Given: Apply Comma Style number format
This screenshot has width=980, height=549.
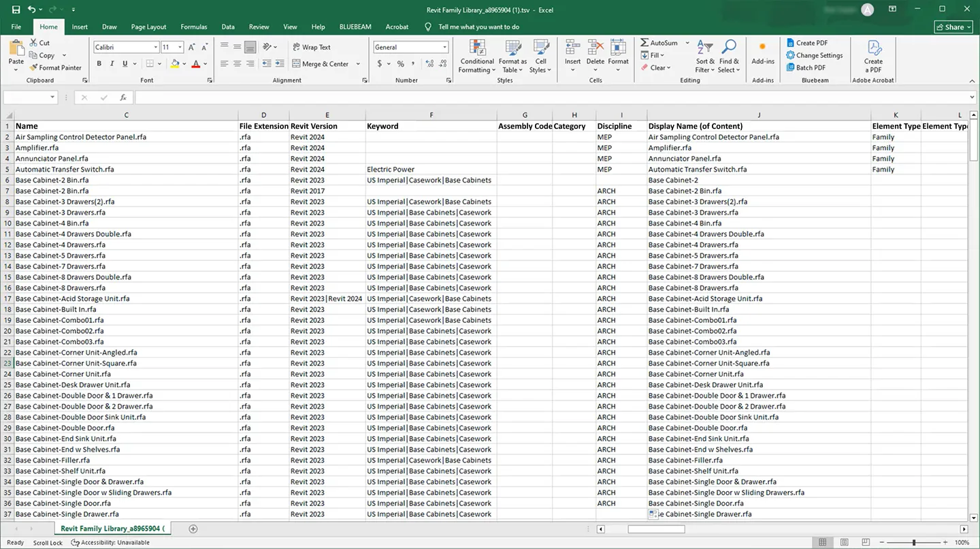Looking at the screenshot, I should click(x=414, y=64).
